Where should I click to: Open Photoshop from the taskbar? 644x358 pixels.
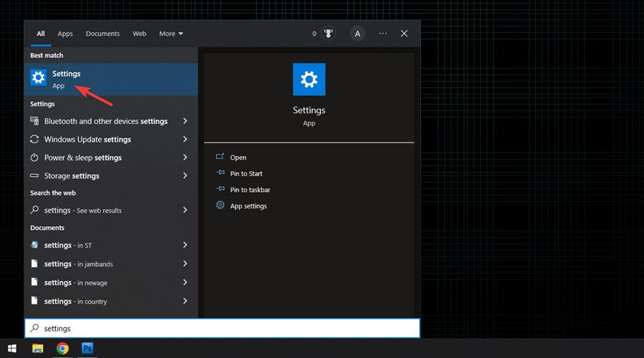pyautogui.click(x=87, y=349)
